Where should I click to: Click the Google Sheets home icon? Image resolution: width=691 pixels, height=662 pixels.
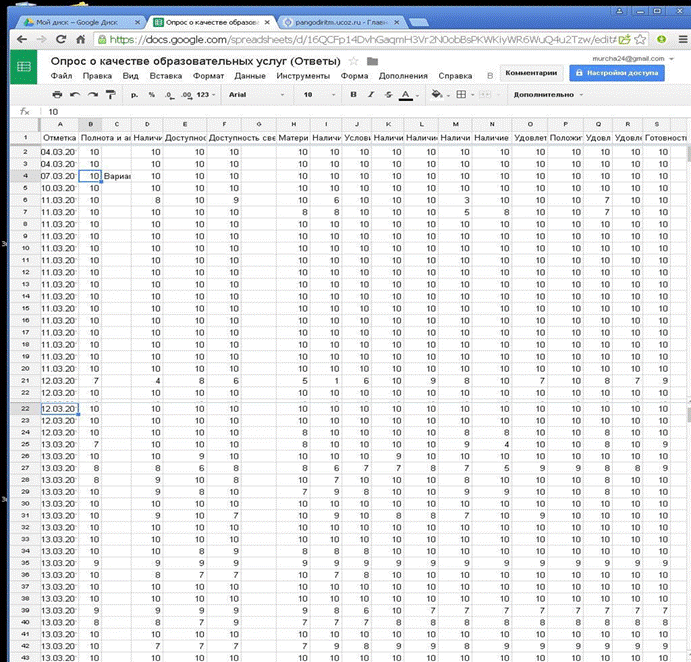(x=23, y=67)
